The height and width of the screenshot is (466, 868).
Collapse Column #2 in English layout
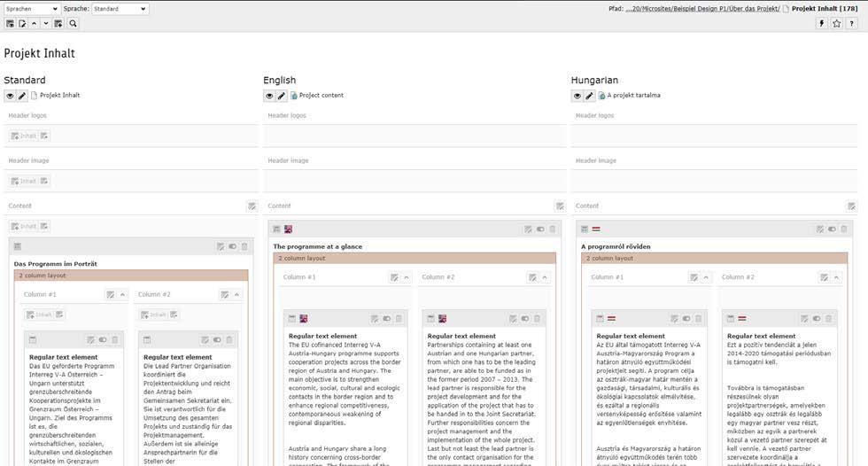pyautogui.click(x=545, y=277)
